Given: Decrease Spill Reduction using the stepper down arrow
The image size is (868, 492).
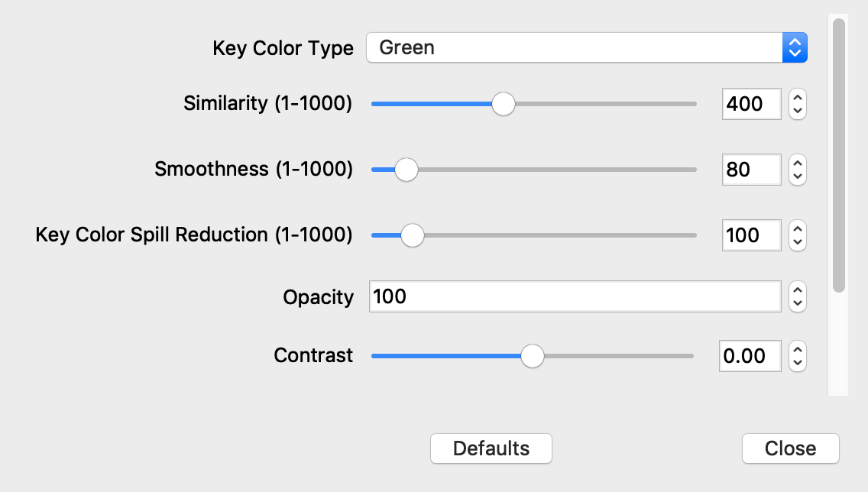Looking at the screenshot, I should click(797, 242).
